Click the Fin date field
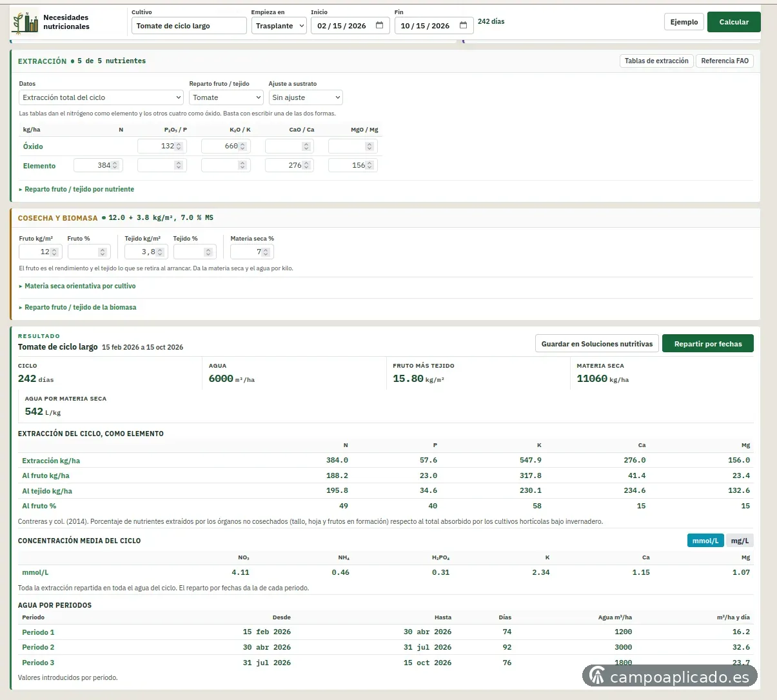Screen dimensions: 777x700 pos(434,26)
